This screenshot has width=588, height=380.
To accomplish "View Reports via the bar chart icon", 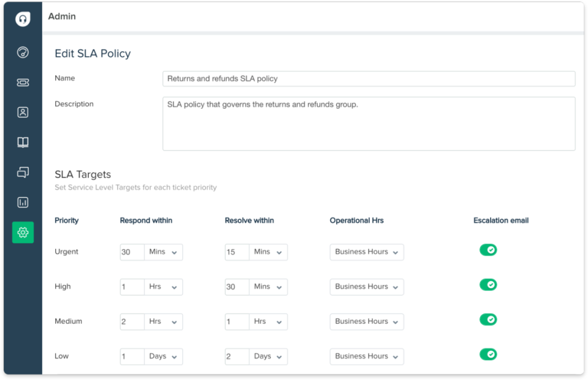I will [x=22, y=202].
